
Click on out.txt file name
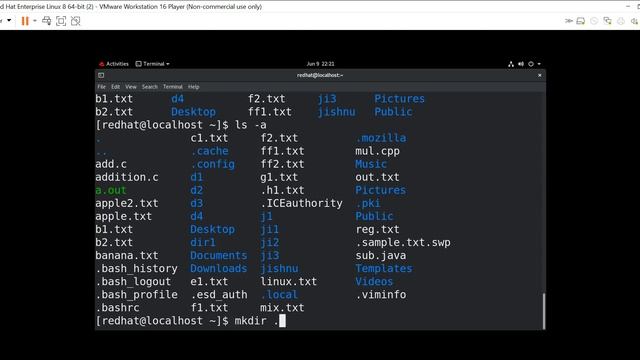[x=378, y=177]
